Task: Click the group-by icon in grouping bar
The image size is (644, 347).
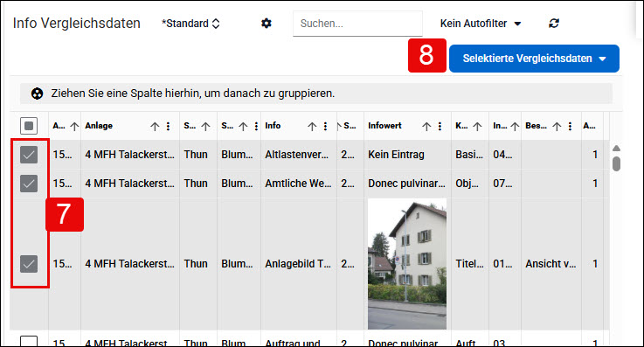Action: pos(37,94)
